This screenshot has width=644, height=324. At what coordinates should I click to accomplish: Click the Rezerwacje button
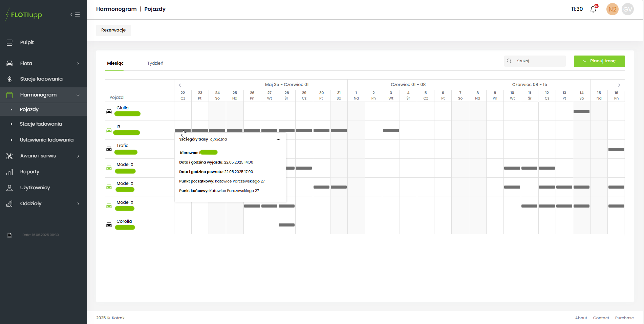pos(113,30)
